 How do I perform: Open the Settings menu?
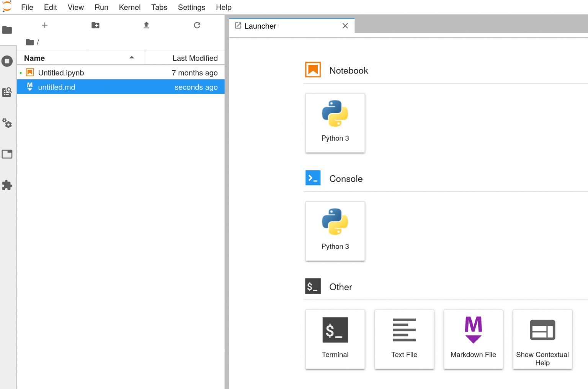pyautogui.click(x=191, y=7)
